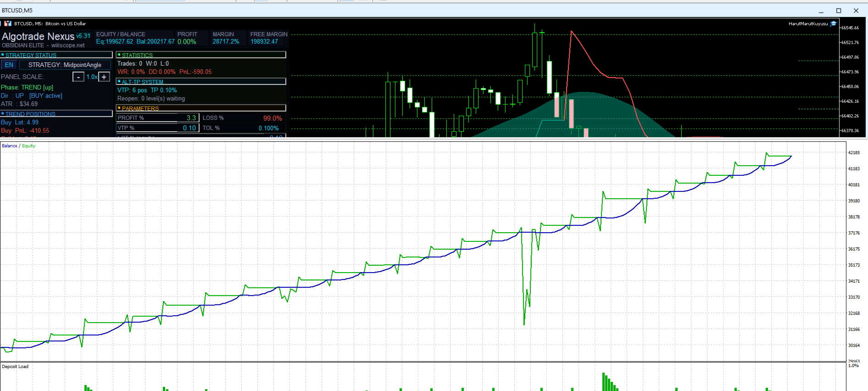Increase panel scale with the plus button
Screen dimensions: 868x391
(104, 77)
